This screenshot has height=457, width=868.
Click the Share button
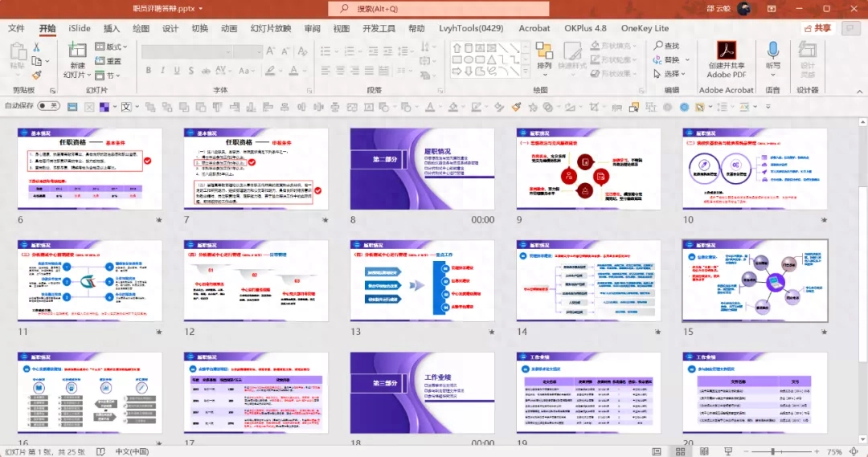pyautogui.click(x=816, y=28)
